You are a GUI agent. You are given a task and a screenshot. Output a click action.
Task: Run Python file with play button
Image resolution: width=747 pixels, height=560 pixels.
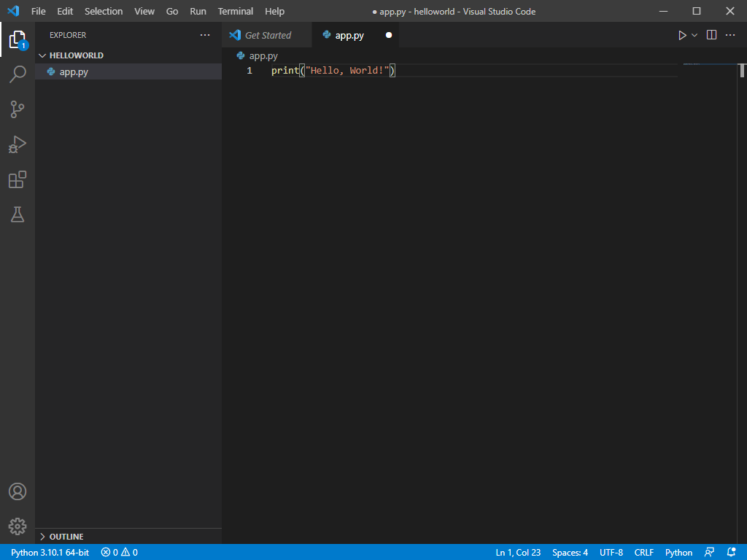click(682, 35)
